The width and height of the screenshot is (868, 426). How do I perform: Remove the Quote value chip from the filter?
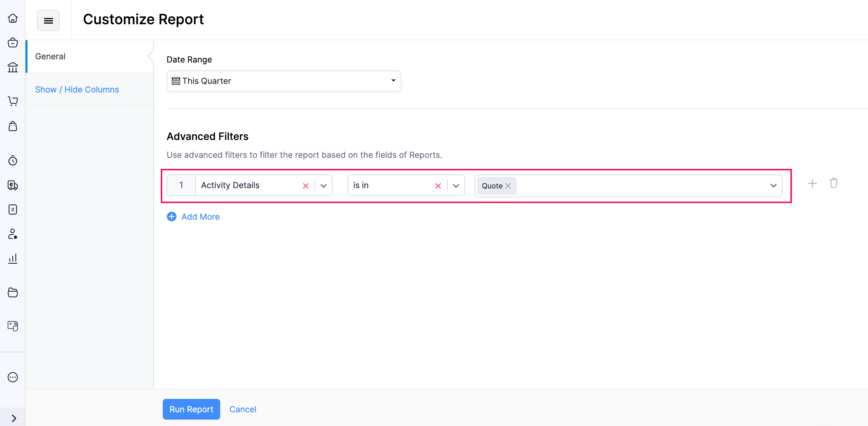[508, 186]
